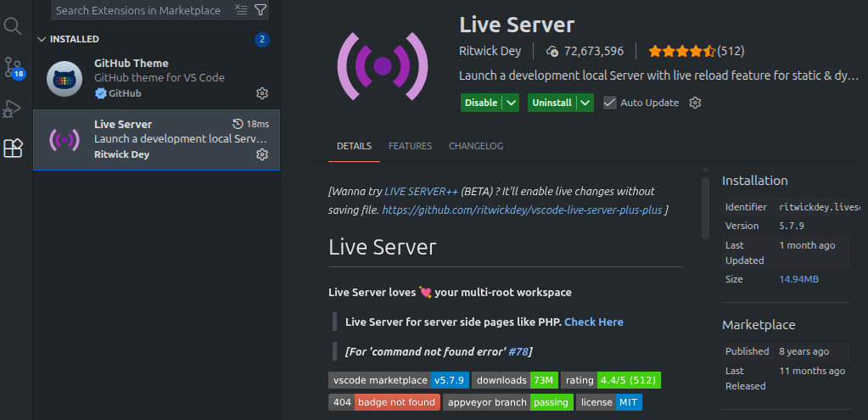Viewport: 868px width, 420px height.
Task: Click the license MIT badge
Action: coord(609,402)
